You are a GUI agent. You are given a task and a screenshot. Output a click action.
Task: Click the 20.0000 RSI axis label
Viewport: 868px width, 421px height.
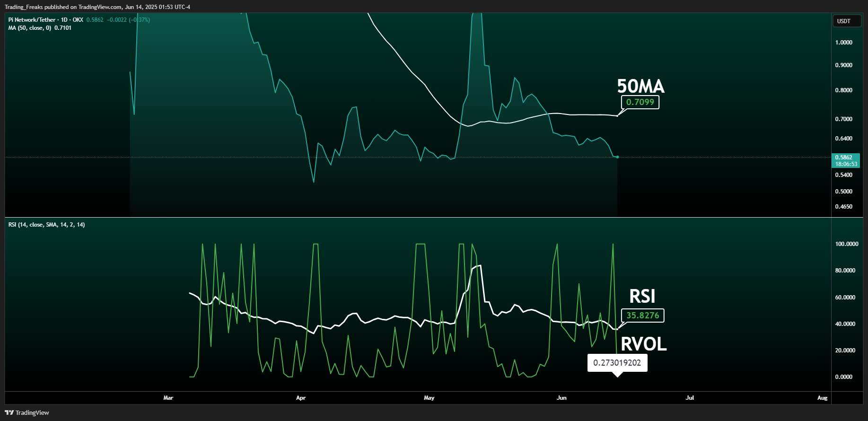(x=845, y=351)
